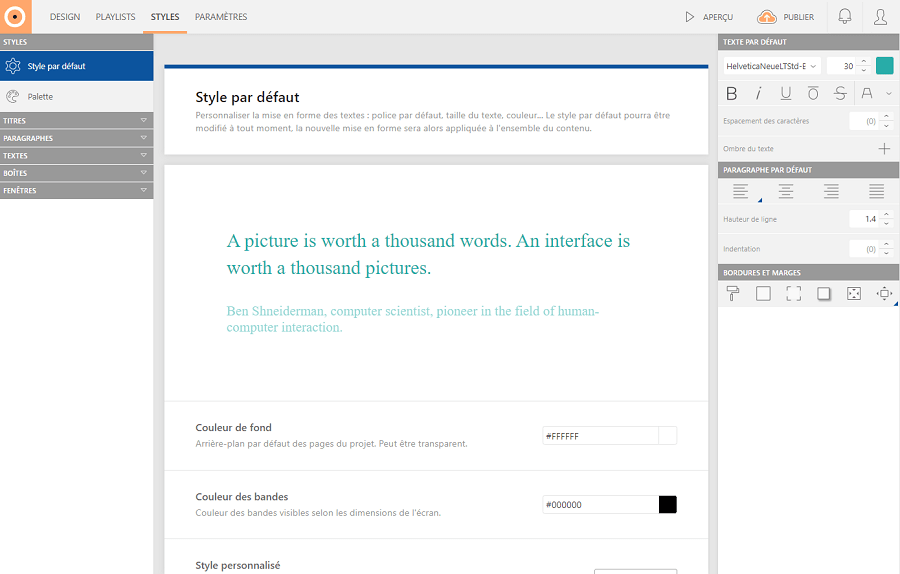This screenshot has height=574, width=900.
Task: Increase indentation with up arrow
Action: pos(886,245)
